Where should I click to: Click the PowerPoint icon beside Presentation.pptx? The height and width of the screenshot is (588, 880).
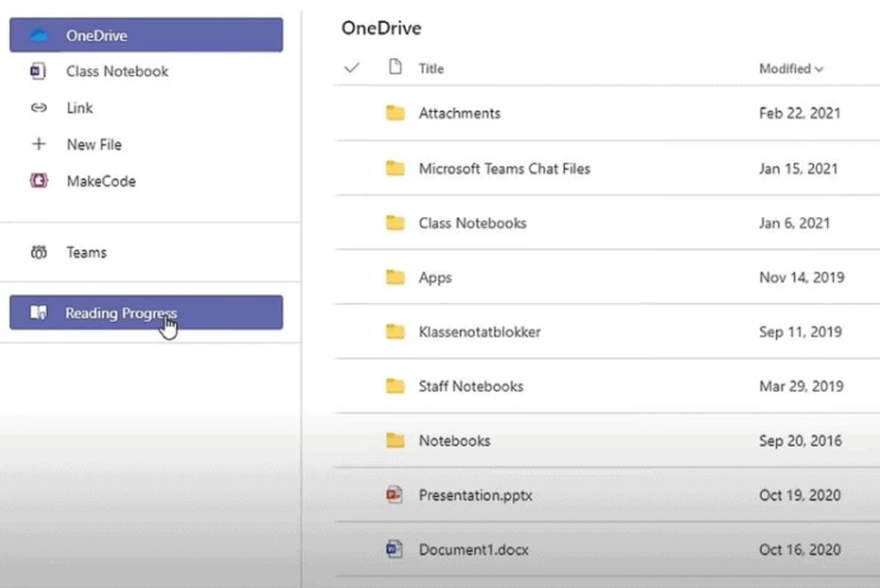[x=394, y=495]
